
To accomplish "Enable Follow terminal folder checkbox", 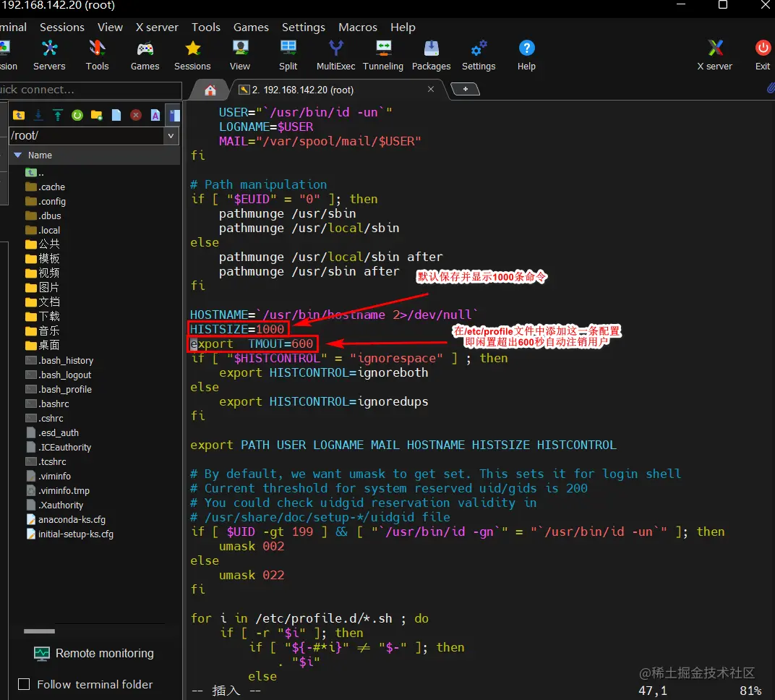I will pyautogui.click(x=24, y=684).
